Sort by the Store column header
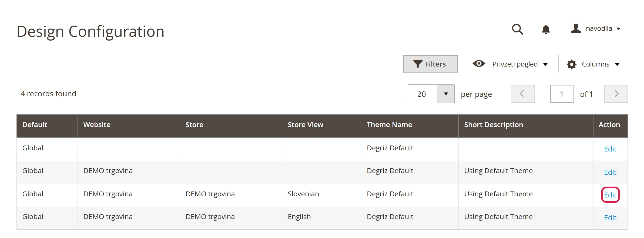The width and height of the screenshot is (644, 238). [x=231, y=126]
